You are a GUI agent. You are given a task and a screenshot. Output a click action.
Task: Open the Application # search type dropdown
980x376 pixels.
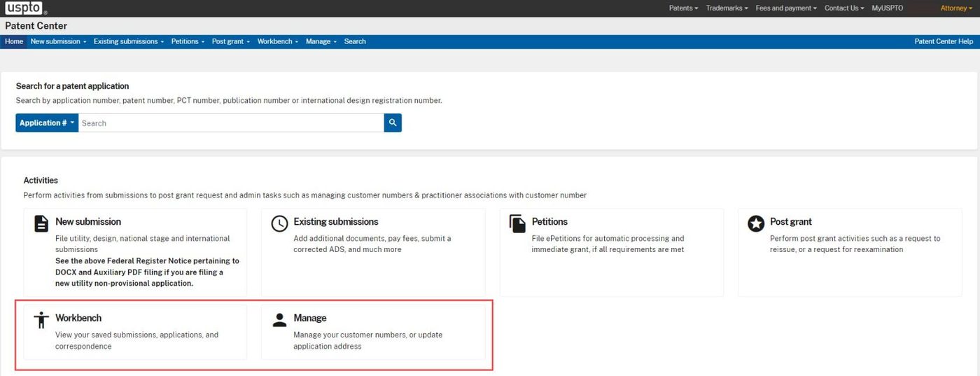[x=47, y=123]
